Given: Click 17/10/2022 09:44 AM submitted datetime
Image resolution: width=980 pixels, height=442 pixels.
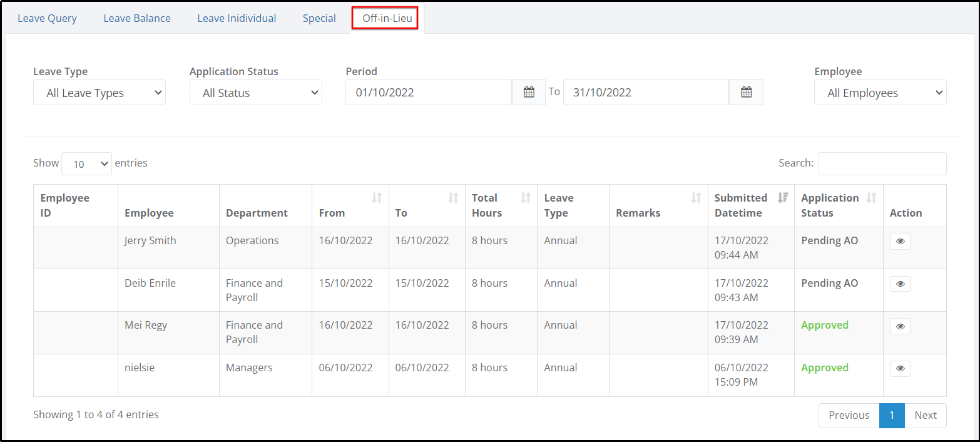Looking at the screenshot, I should [742, 248].
